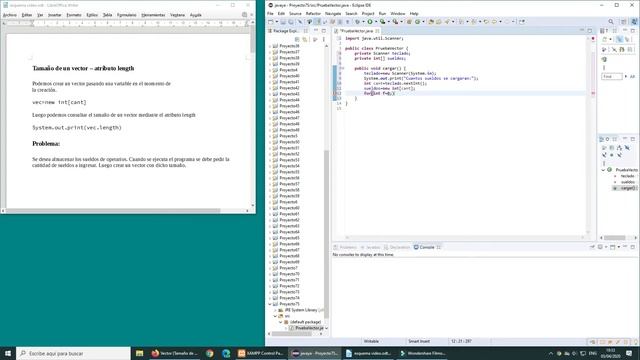This screenshot has width=640, height=360.
Task: Maximize the Package Explorer view
Action: click(324, 31)
